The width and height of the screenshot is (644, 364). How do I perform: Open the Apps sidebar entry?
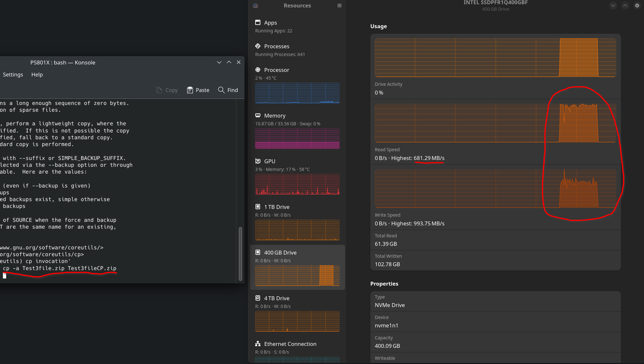270,23
